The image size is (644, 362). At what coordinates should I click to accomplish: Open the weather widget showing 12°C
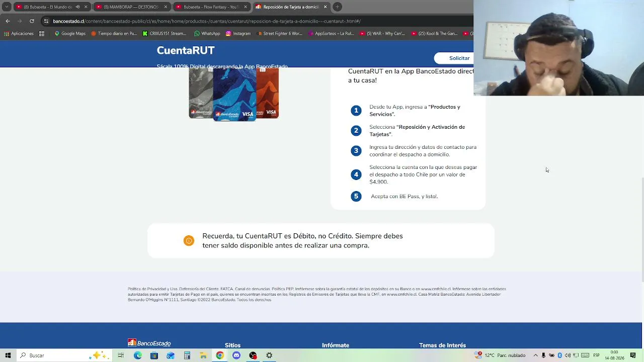pyautogui.click(x=500, y=355)
